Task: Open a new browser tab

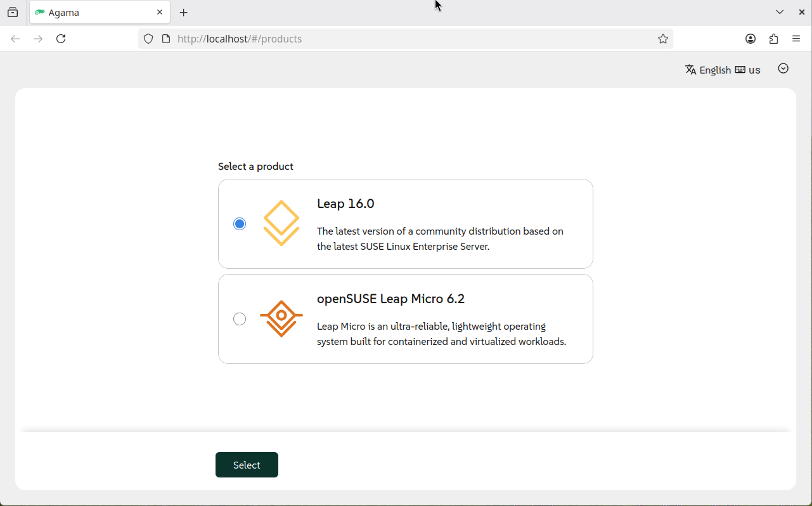Action: click(184, 13)
